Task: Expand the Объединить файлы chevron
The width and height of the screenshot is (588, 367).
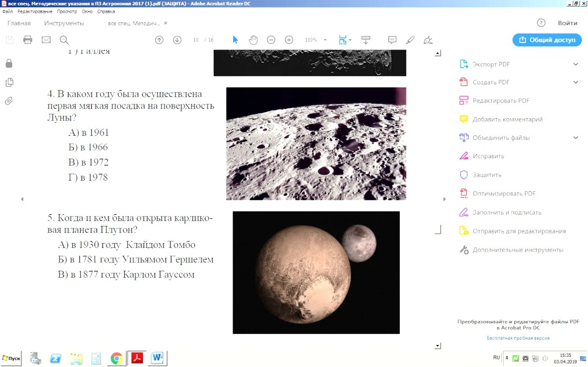Action: (576, 138)
